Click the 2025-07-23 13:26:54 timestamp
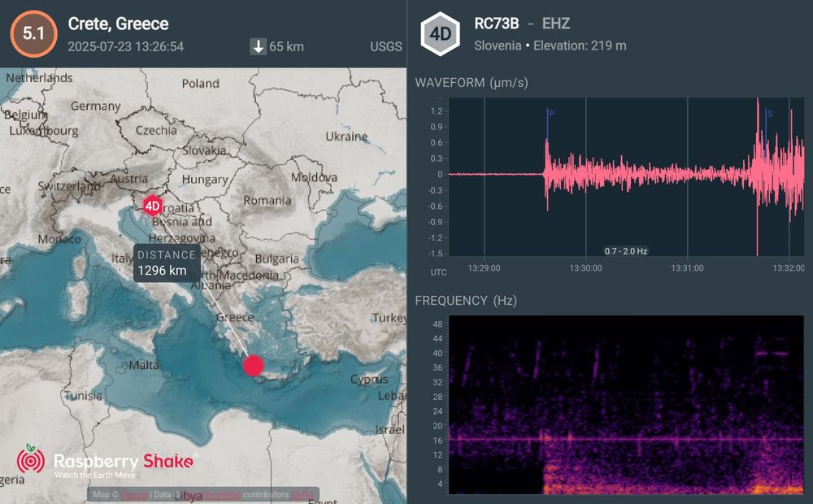Image resolution: width=813 pixels, height=504 pixels. (125, 46)
